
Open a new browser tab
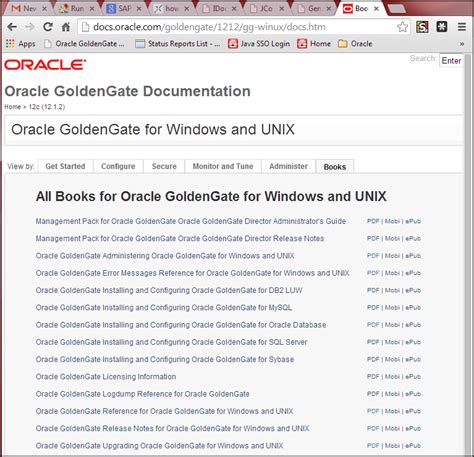tap(396, 9)
